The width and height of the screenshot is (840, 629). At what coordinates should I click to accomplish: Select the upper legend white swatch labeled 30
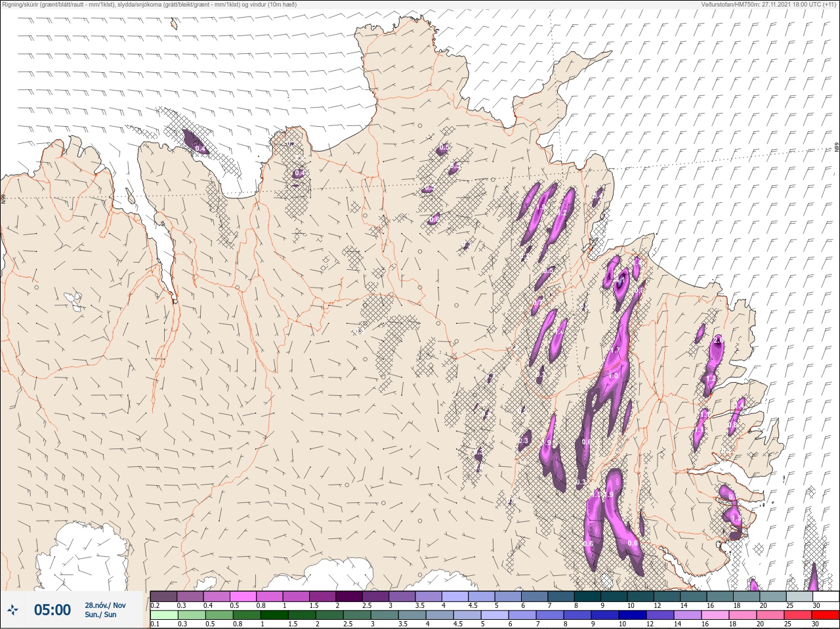pos(826,596)
